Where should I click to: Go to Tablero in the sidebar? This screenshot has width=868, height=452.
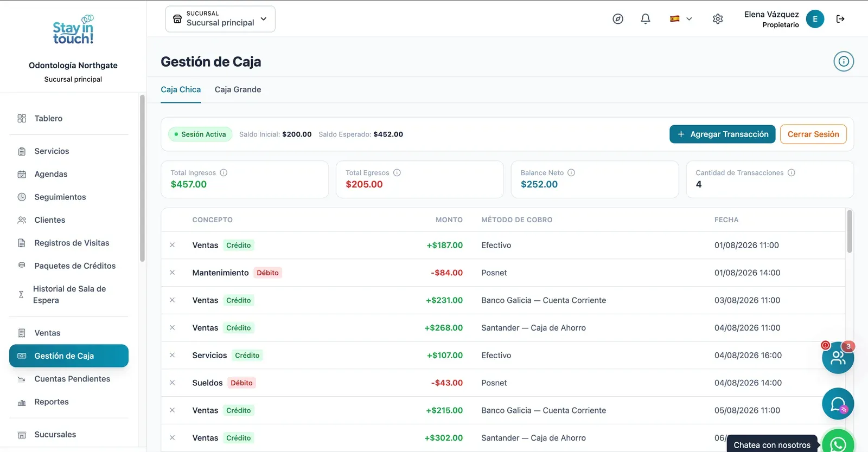pyautogui.click(x=69, y=118)
